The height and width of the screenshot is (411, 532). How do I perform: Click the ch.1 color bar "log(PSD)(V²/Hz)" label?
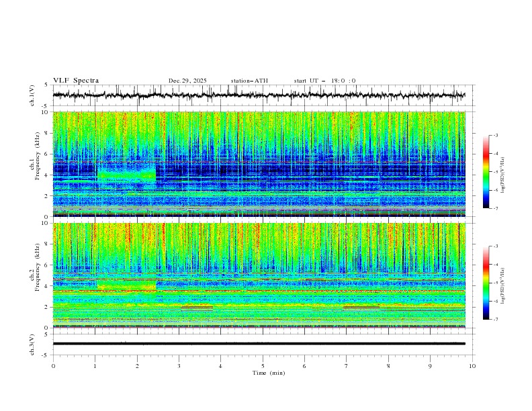tap(502, 175)
